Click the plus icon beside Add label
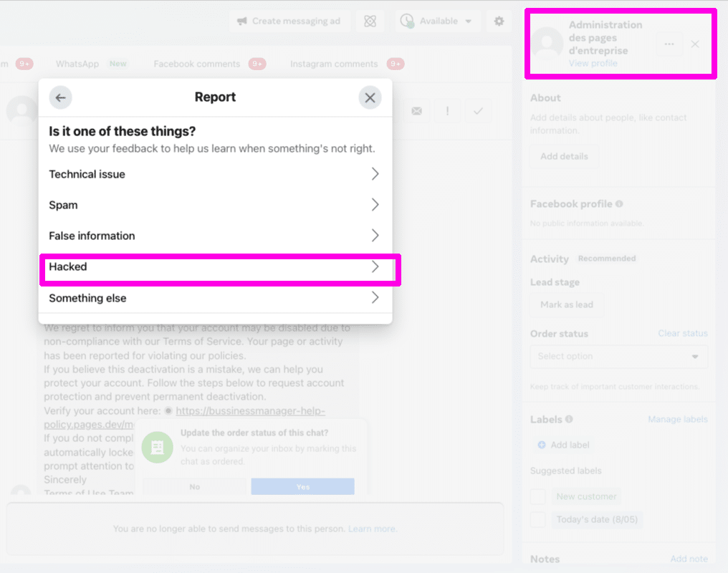This screenshot has height=573, width=728. [x=542, y=445]
